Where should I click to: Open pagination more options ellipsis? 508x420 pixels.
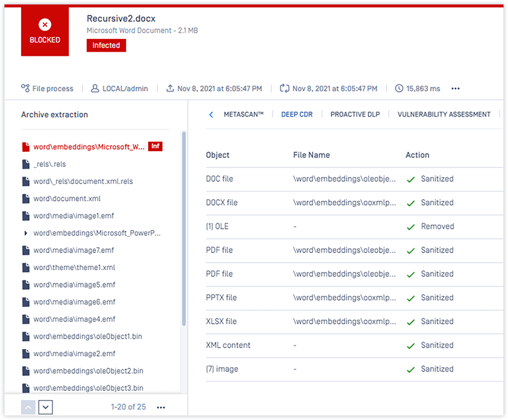click(161, 407)
